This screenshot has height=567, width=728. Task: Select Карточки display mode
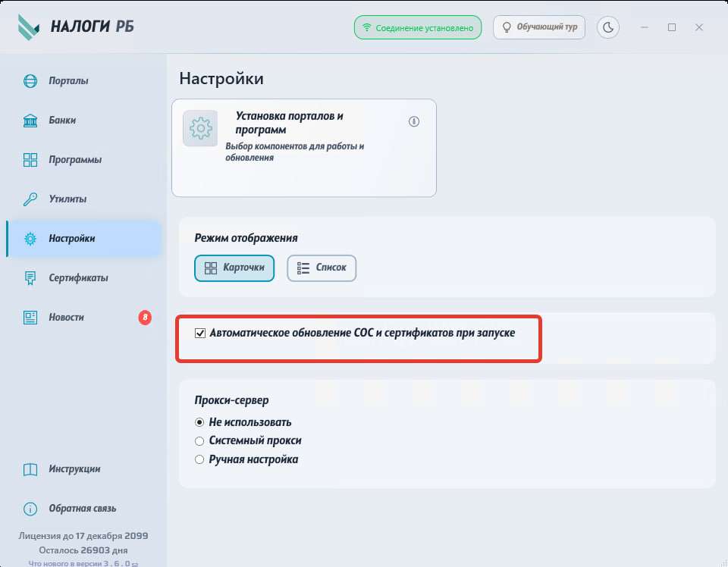pyautogui.click(x=234, y=268)
